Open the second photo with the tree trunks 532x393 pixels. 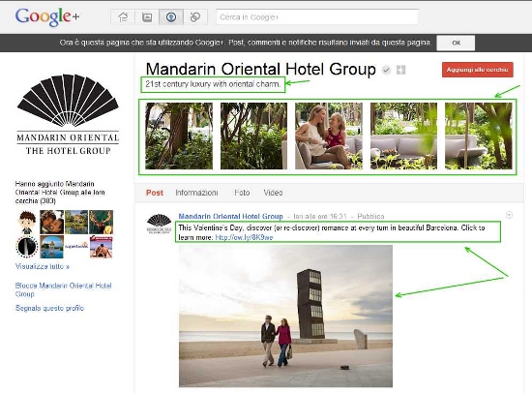(x=253, y=136)
